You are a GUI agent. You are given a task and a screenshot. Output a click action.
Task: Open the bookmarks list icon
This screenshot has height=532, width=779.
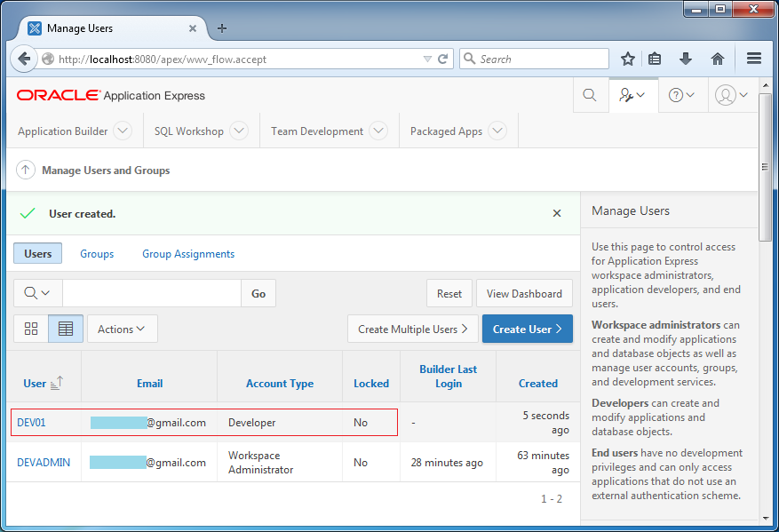655,60
